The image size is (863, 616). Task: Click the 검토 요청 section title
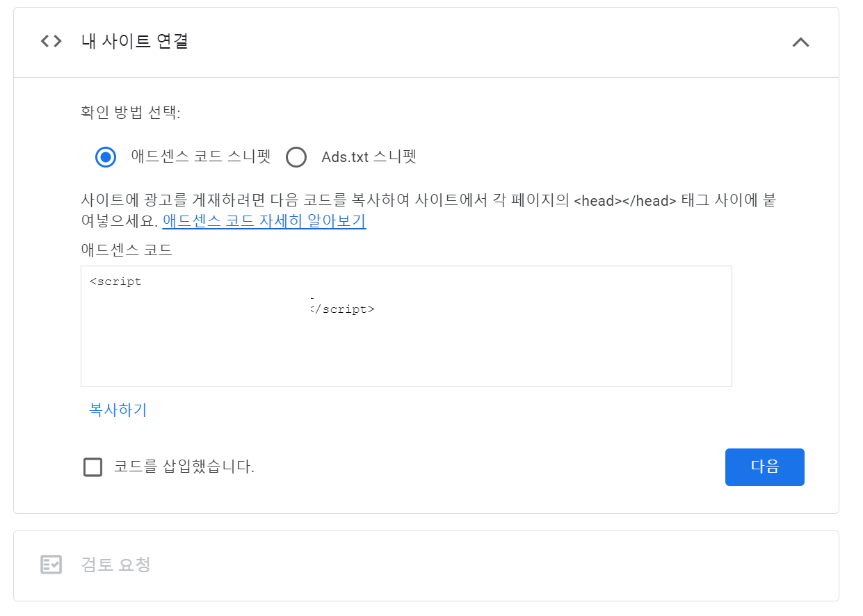tap(116, 565)
